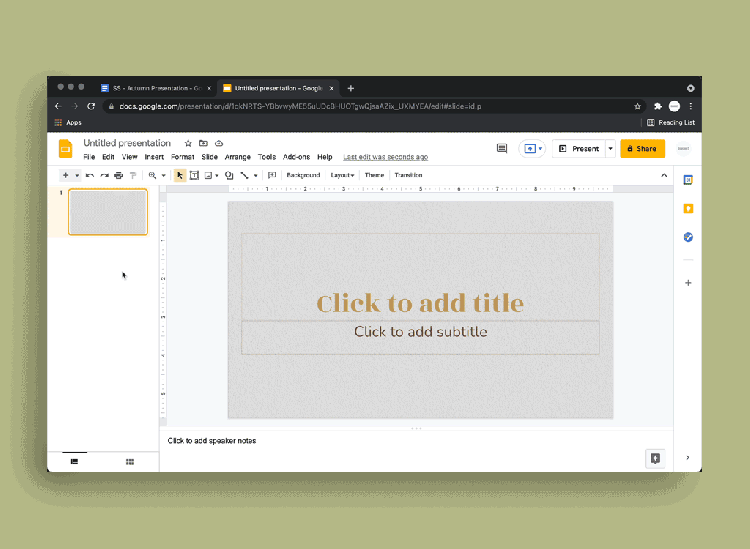The width and height of the screenshot is (750, 549).
Task: Open the Google Calendar side panel icon
Action: (688, 180)
